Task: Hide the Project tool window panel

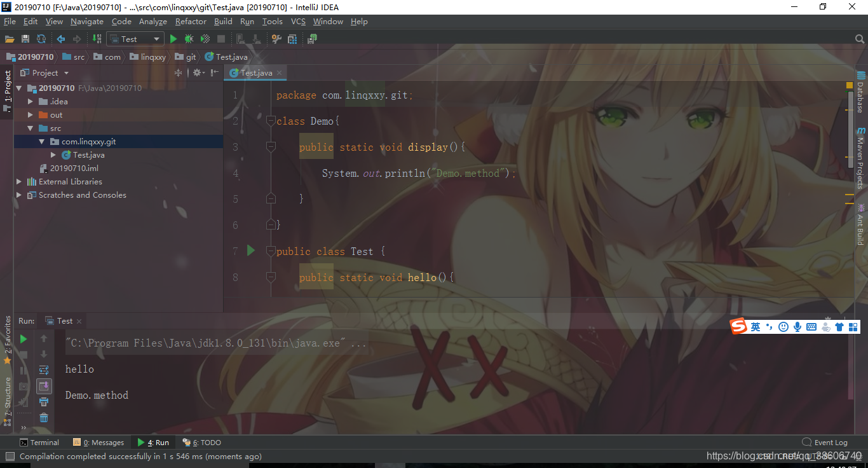Action: pos(214,72)
